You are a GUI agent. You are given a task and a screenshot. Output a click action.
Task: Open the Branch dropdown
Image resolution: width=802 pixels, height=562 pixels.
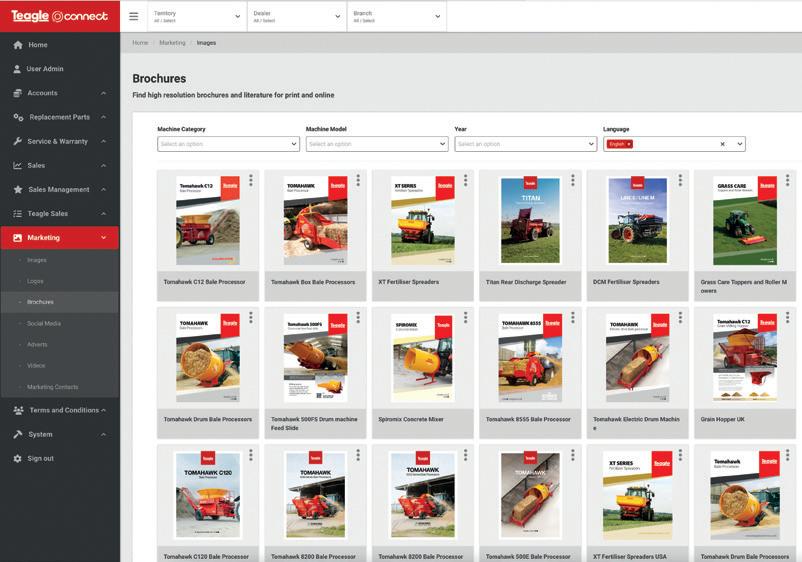point(396,16)
